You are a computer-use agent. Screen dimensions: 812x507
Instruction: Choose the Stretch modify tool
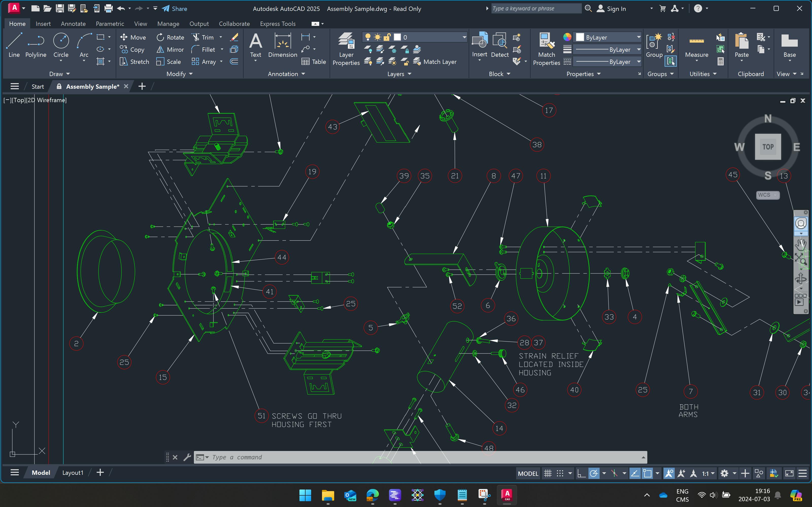134,62
